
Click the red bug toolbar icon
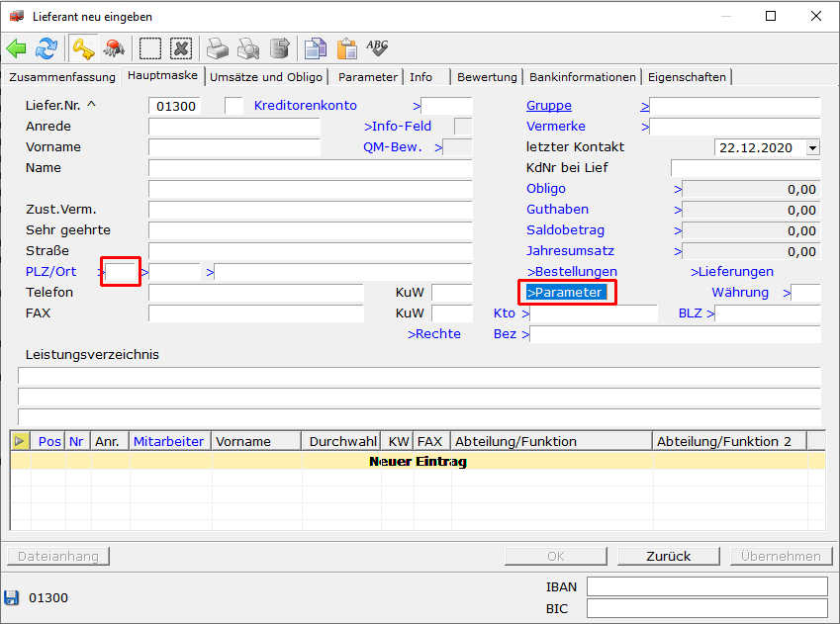pyautogui.click(x=114, y=48)
